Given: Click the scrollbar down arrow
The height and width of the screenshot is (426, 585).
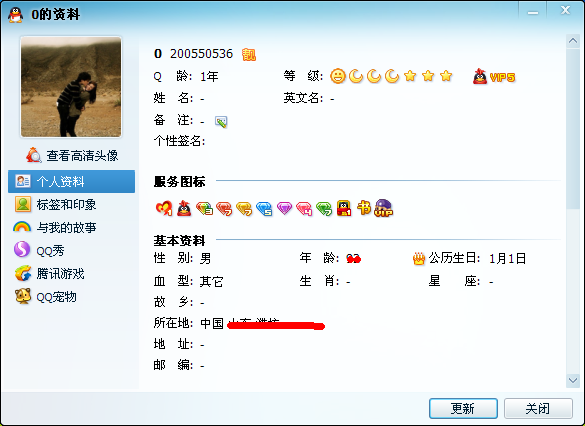Looking at the screenshot, I should point(573,380).
